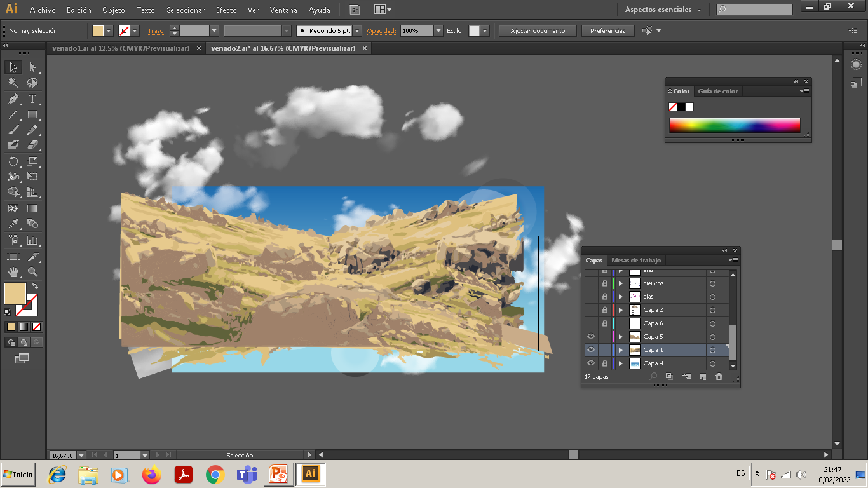Viewport: 868px width, 488px height.
Task: Select the Hand tool
Action: coord(13,272)
